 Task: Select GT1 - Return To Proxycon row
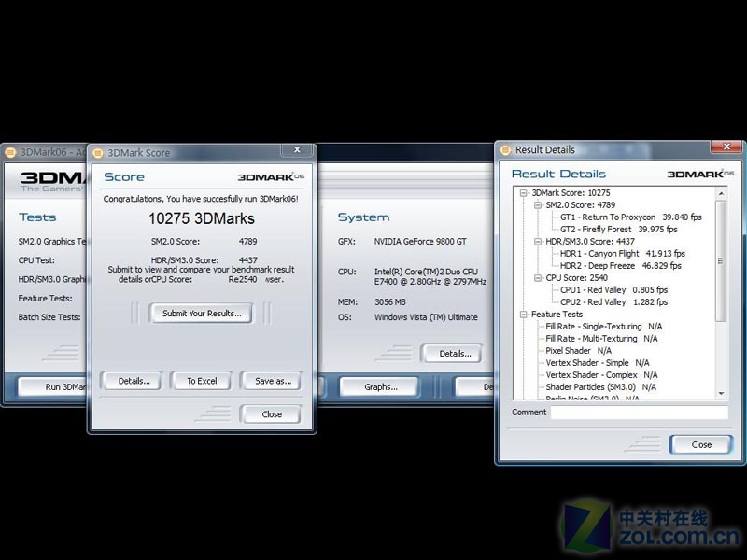(631, 217)
